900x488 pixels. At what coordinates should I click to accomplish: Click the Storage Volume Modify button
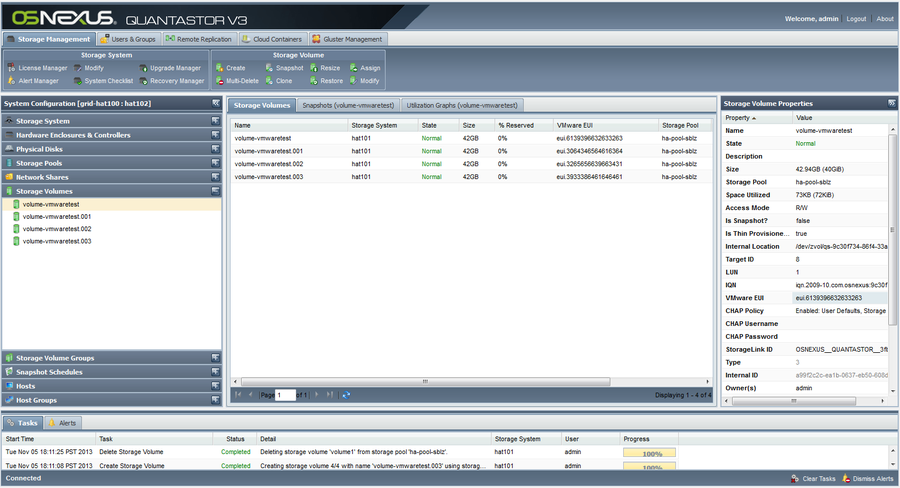364,81
